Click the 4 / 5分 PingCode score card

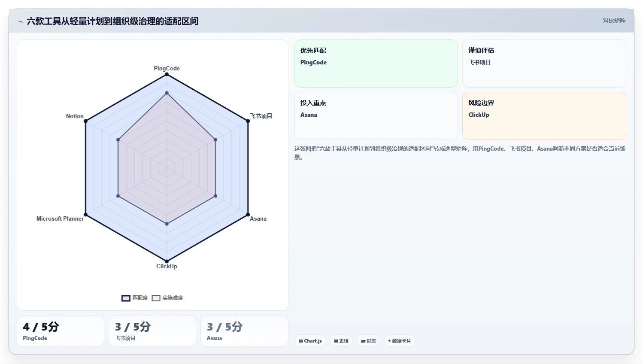[x=61, y=331]
